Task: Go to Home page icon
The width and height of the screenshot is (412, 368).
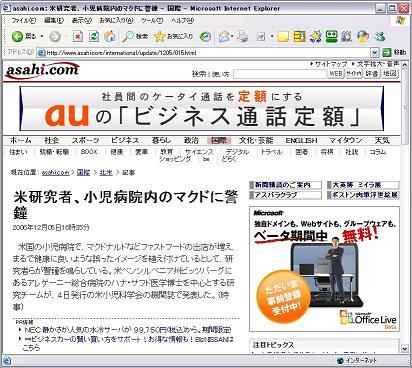Action: pyautogui.click(x=110, y=36)
